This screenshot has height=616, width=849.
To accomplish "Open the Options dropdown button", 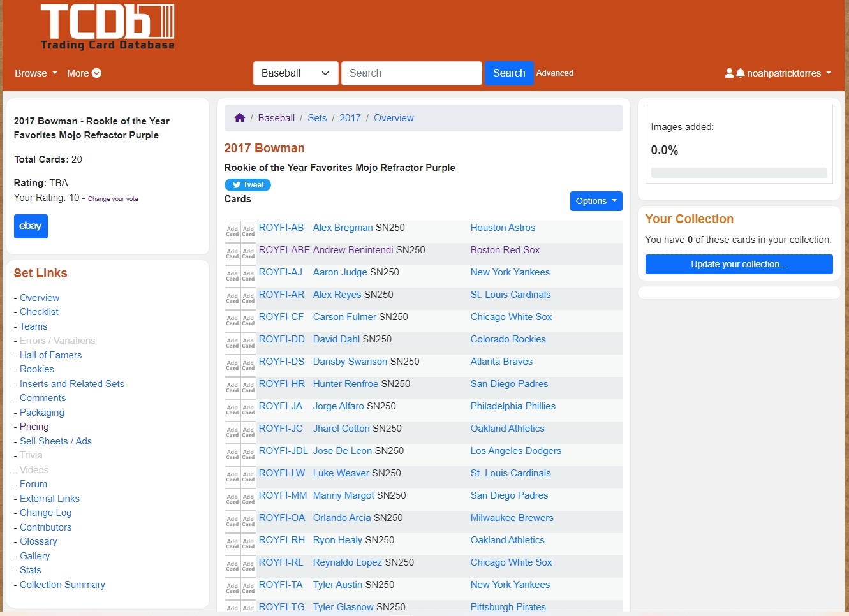I will tap(596, 201).
